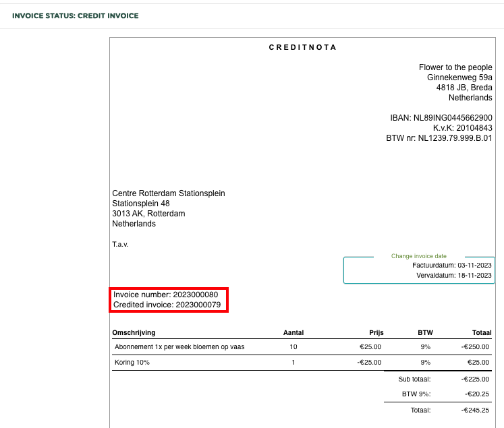Viewport: 504px width, 428px height.
Task: Click the grand total -€245.25
Action: pyautogui.click(x=475, y=410)
